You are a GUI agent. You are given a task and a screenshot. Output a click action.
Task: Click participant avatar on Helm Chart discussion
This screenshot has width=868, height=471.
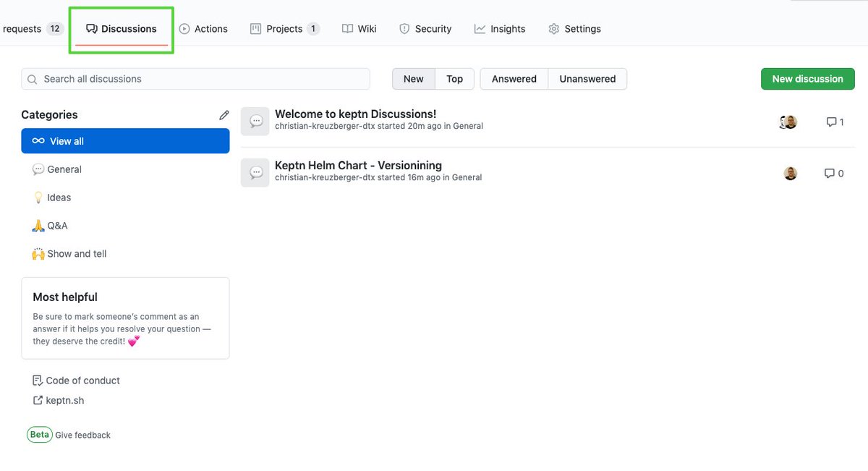[x=791, y=173]
